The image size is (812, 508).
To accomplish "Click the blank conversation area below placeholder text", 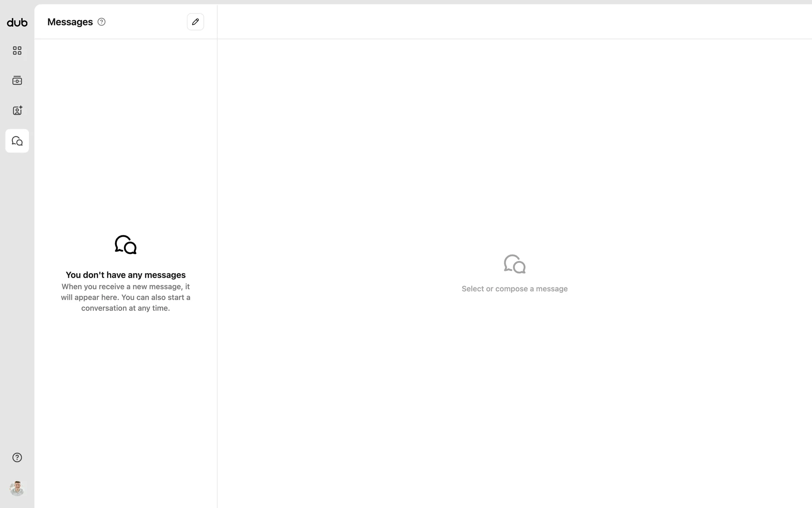I will 515,381.
